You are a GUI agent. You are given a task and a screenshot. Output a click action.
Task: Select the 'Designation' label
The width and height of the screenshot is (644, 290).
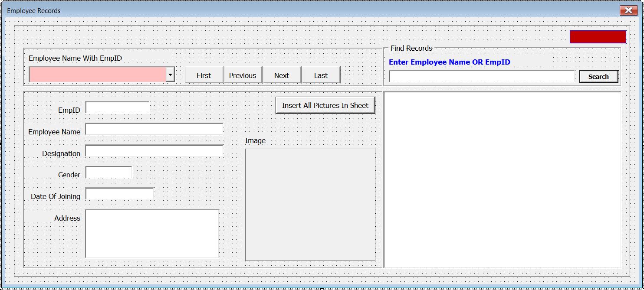61,153
